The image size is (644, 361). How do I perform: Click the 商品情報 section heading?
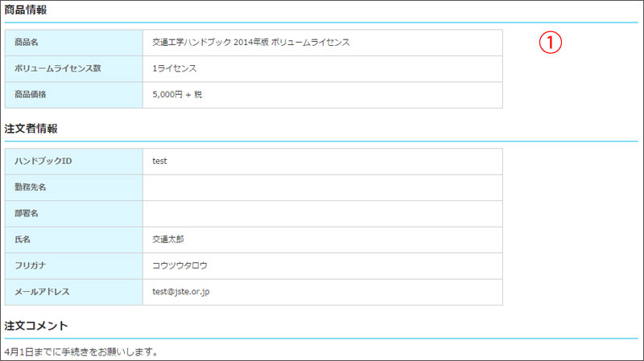26,10
